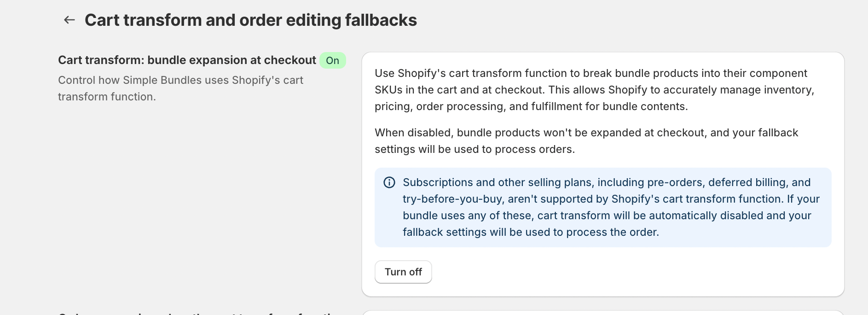Click the 'Control how Simple Bundles uses' description
Image resolution: width=868 pixels, height=315 pixels.
(x=180, y=80)
